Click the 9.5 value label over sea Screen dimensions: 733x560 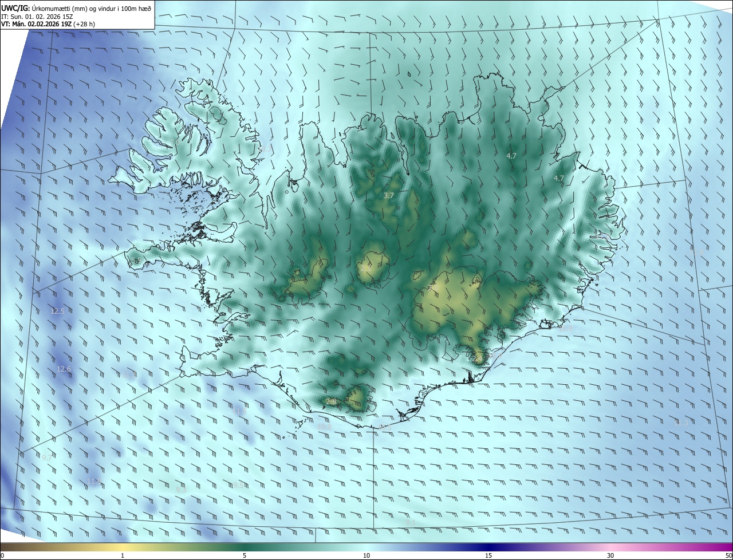click(238, 485)
